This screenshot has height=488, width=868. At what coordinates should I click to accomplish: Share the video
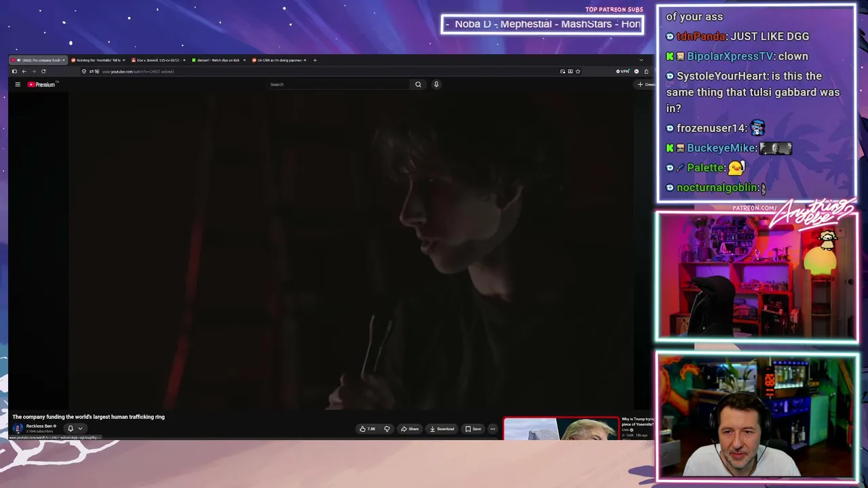[x=410, y=429]
